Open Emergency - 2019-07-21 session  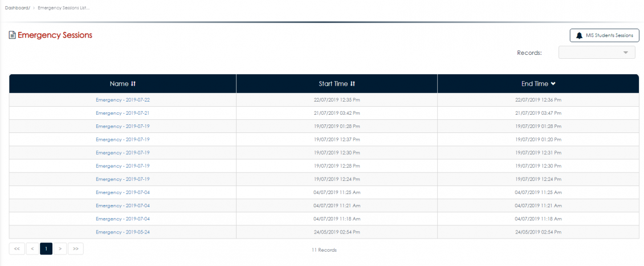pyautogui.click(x=123, y=113)
